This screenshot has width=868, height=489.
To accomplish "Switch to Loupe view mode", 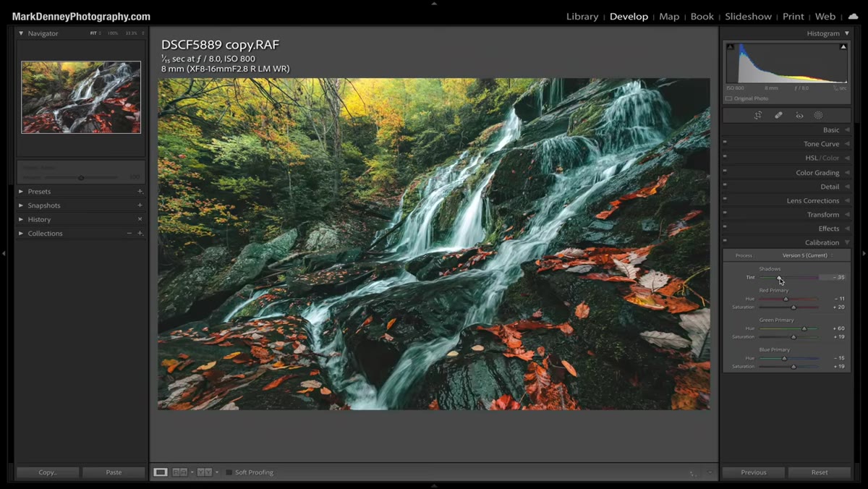I will (161, 472).
